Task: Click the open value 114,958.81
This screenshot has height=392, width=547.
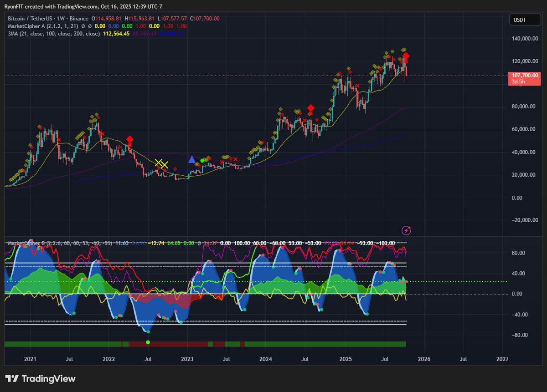Action: pos(108,18)
